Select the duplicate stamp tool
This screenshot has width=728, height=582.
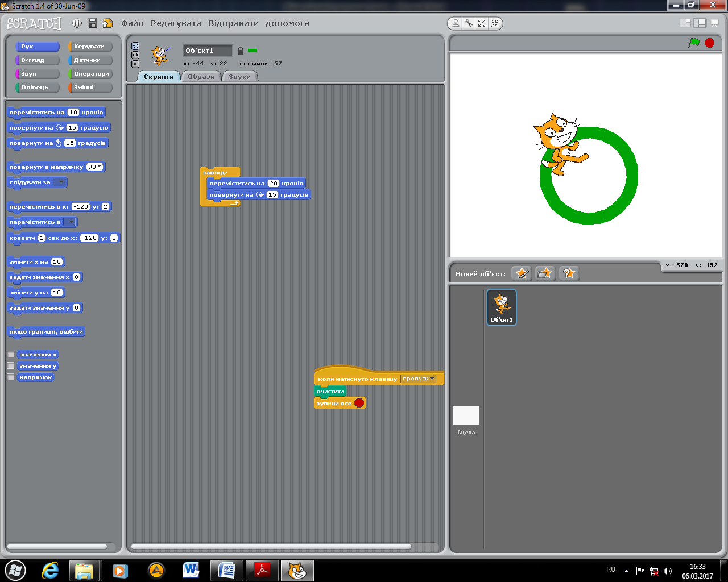[x=456, y=23]
